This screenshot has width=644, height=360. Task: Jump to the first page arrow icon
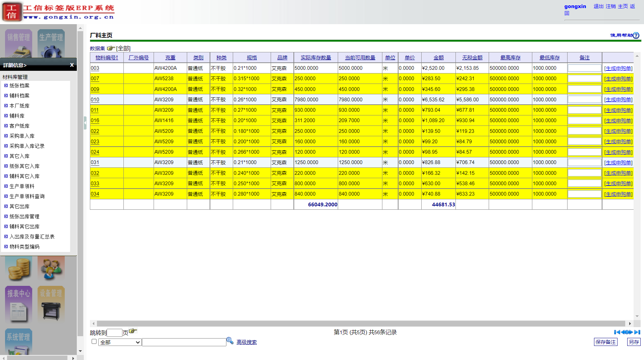coord(617,332)
